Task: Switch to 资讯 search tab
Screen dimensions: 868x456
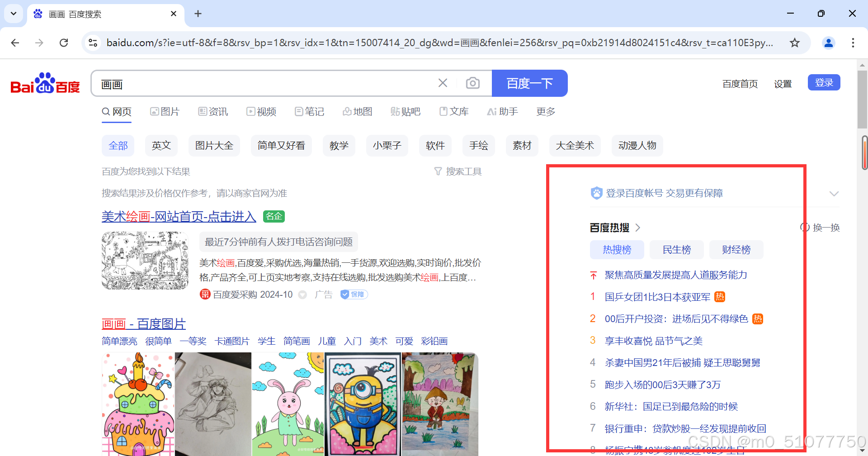Action: [x=213, y=112]
